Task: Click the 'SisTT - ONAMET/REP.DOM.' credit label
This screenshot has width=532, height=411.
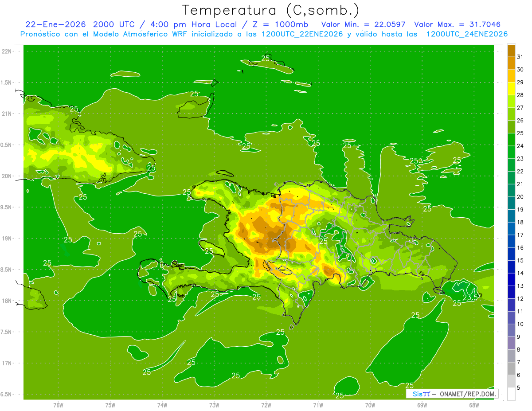Action: point(452,394)
